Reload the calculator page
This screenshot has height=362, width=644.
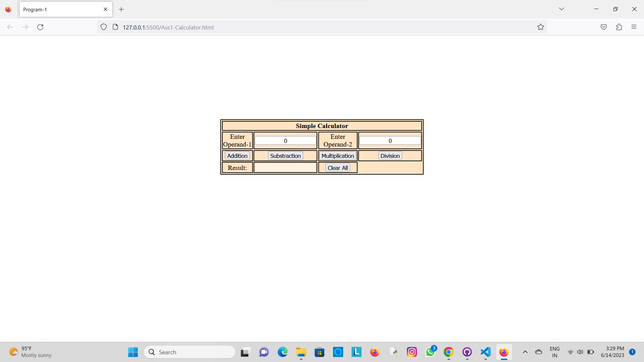tap(40, 27)
